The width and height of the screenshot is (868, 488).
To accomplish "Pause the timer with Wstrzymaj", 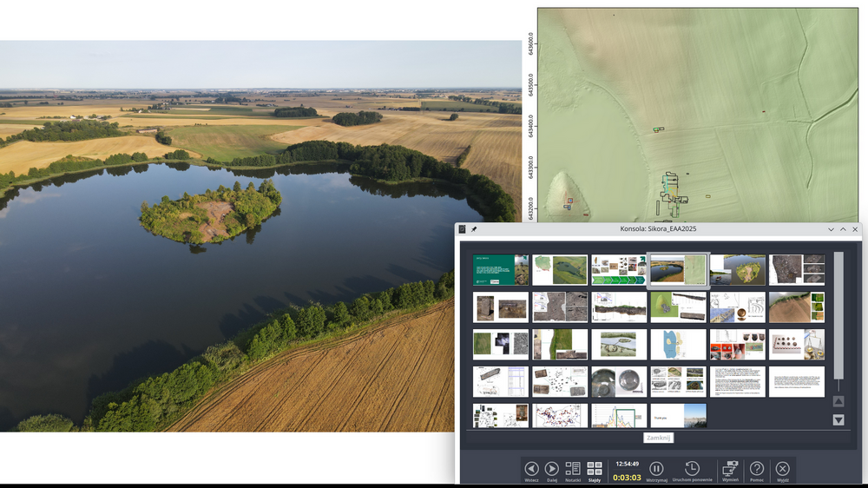I will [656, 469].
